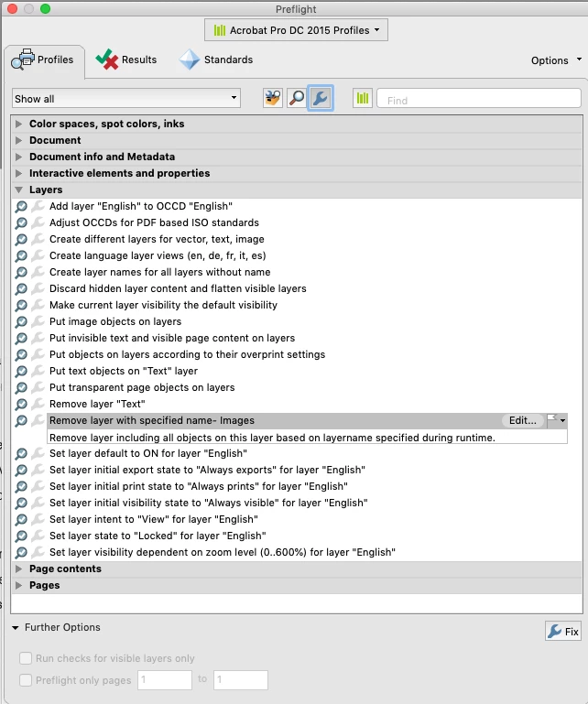Click magnifier icon of Create different layers row
The height and width of the screenshot is (704, 588).
(x=21, y=240)
